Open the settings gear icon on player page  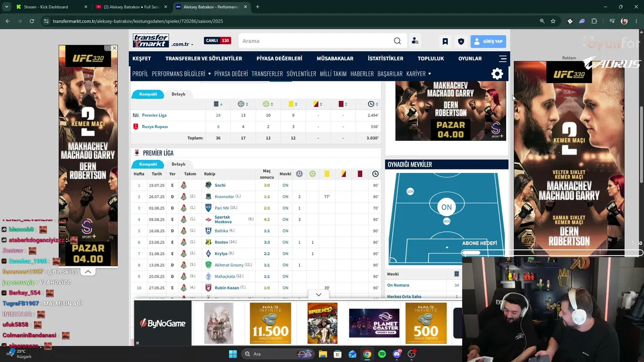497,74
